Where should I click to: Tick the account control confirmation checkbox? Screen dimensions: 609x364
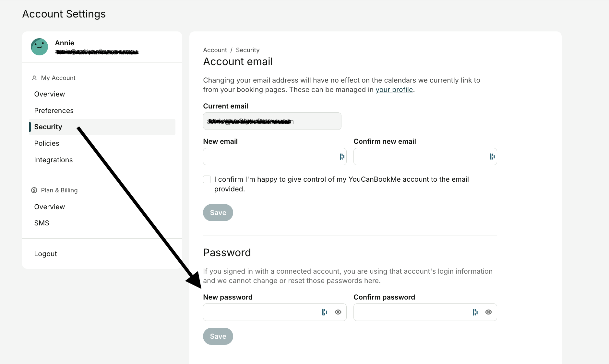(x=207, y=179)
